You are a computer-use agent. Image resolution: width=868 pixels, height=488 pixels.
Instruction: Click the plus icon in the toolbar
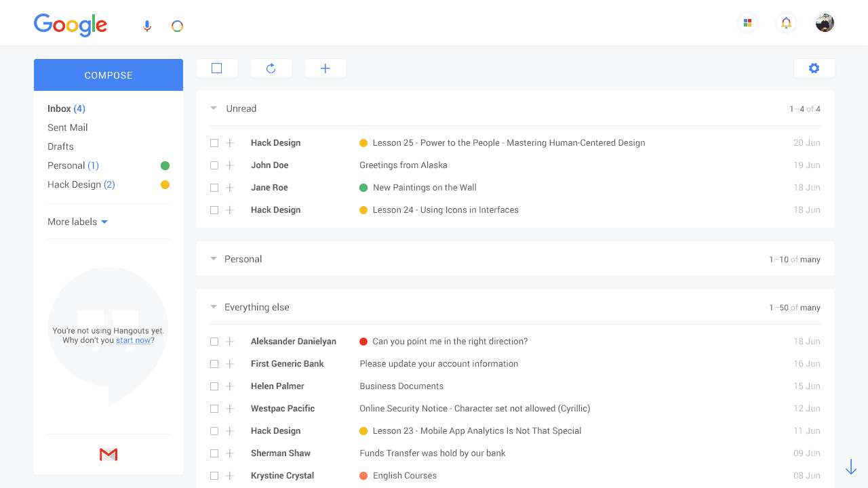tap(325, 68)
